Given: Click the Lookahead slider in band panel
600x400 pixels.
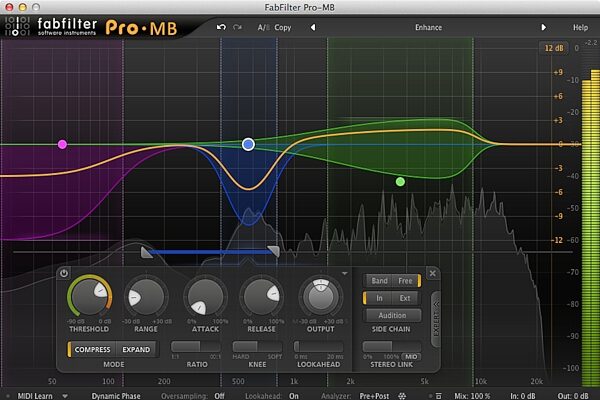Looking at the screenshot, I should point(318,347).
